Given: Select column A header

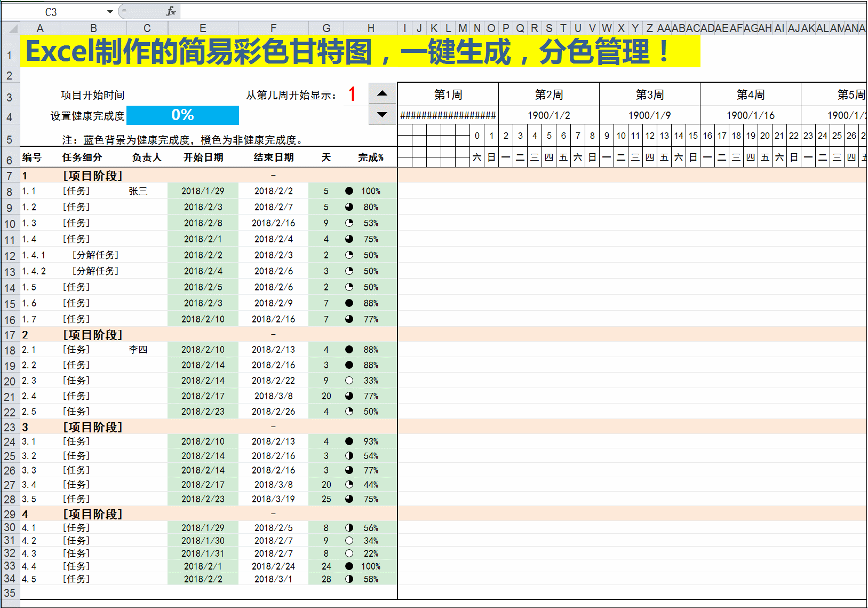Looking at the screenshot, I should 40,28.
